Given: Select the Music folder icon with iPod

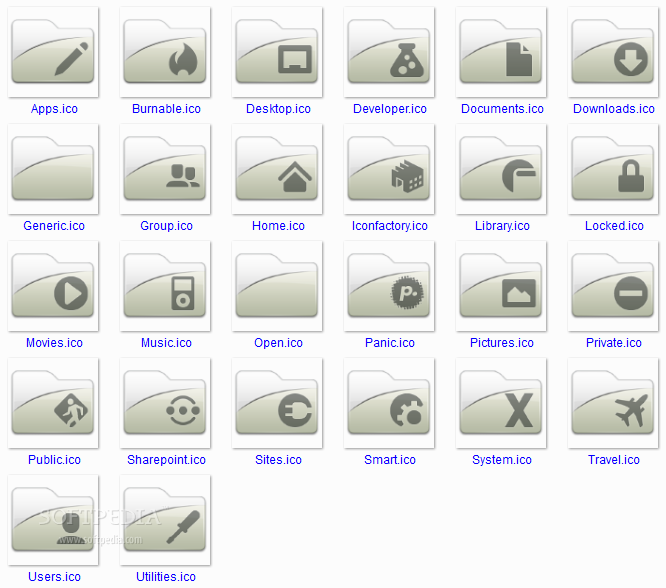Looking at the screenshot, I should (165, 286).
